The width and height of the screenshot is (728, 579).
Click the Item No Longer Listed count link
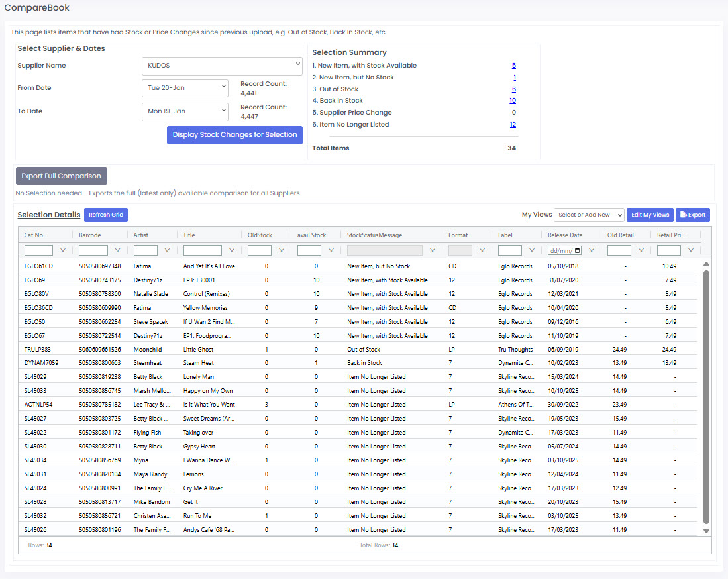click(513, 125)
